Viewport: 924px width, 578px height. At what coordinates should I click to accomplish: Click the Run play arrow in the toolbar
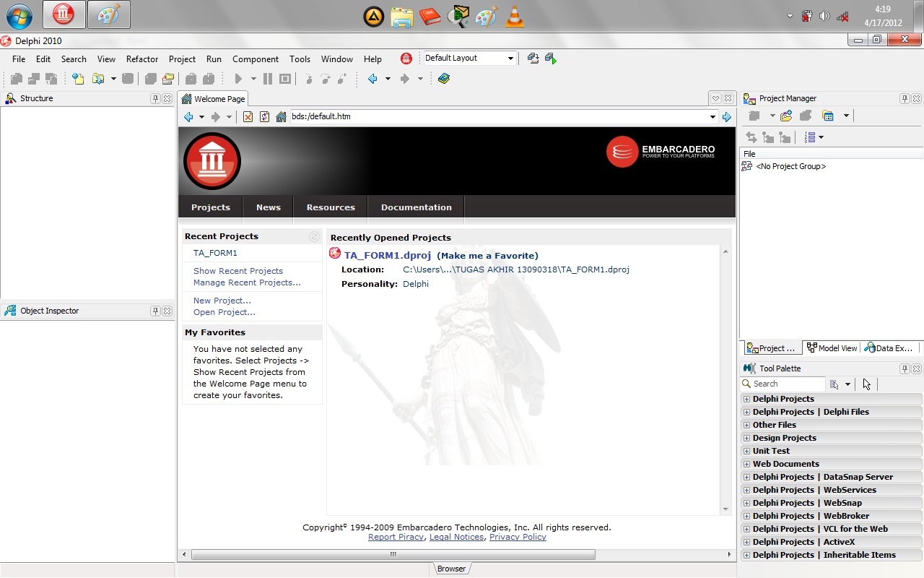coord(238,79)
